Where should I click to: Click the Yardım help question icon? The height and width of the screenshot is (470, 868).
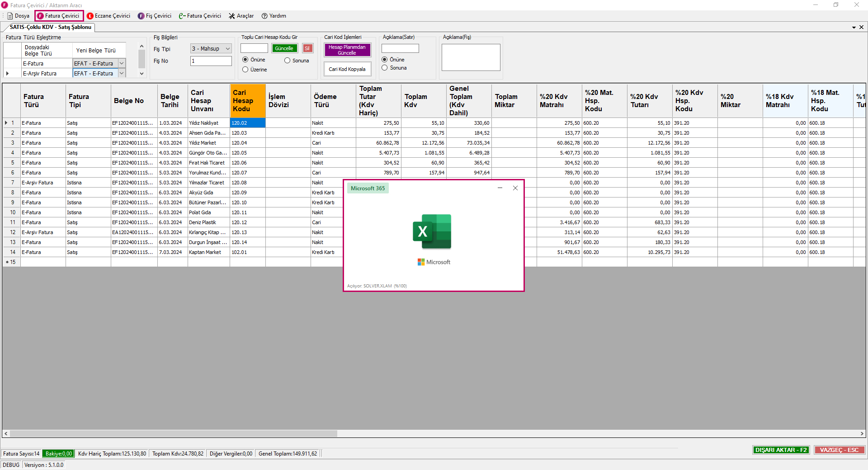pos(264,16)
